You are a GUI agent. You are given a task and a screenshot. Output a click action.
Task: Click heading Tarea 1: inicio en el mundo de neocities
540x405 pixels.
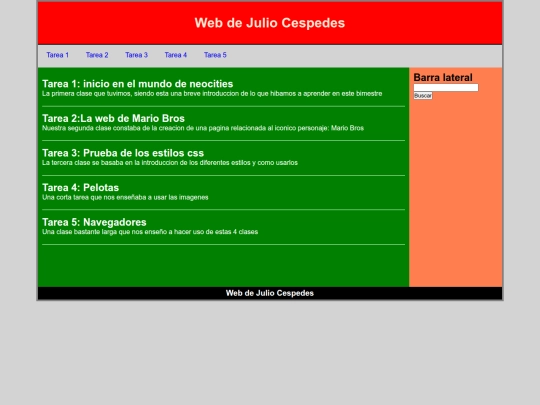137,84
